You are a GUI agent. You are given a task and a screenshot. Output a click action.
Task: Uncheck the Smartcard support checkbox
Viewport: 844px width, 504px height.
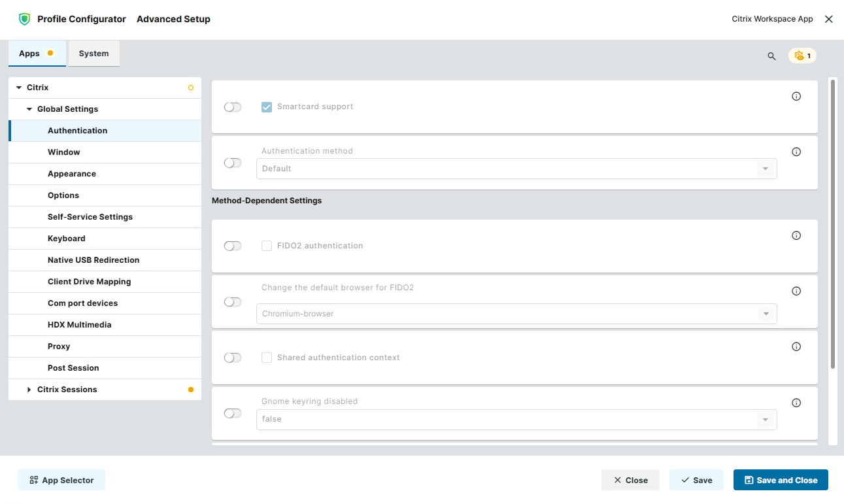[267, 107]
